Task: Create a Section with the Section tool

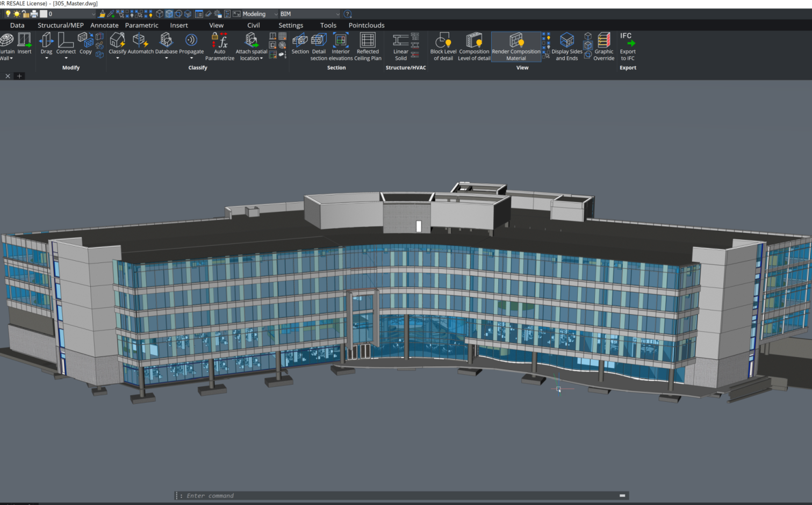Action: (x=300, y=44)
